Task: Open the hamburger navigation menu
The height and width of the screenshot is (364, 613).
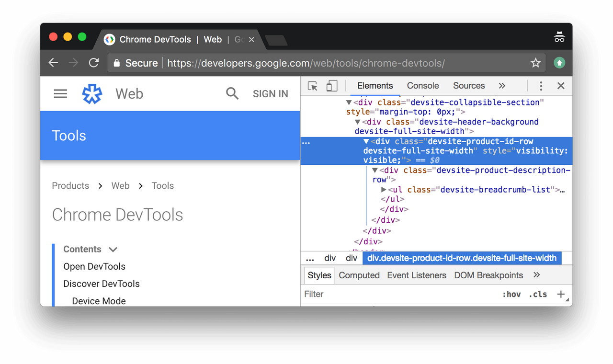Action: (x=60, y=94)
